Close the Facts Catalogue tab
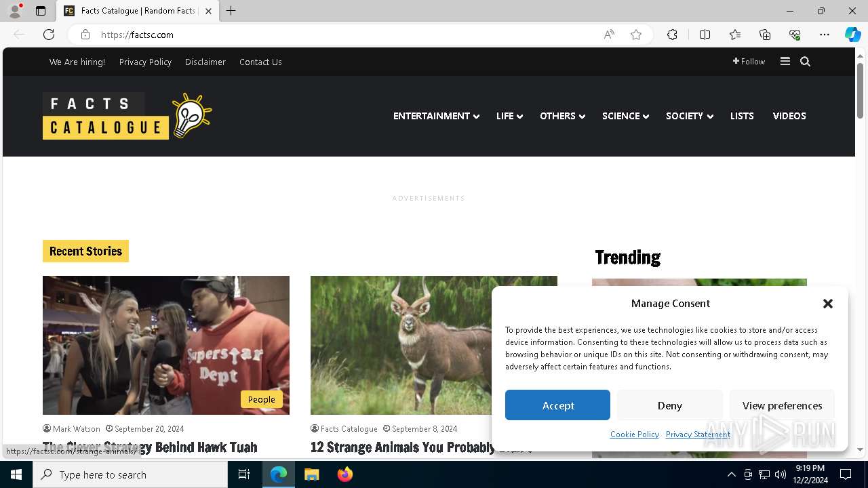Image resolution: width=868 pixels, height=488 pixels. [x=208, y=11]
